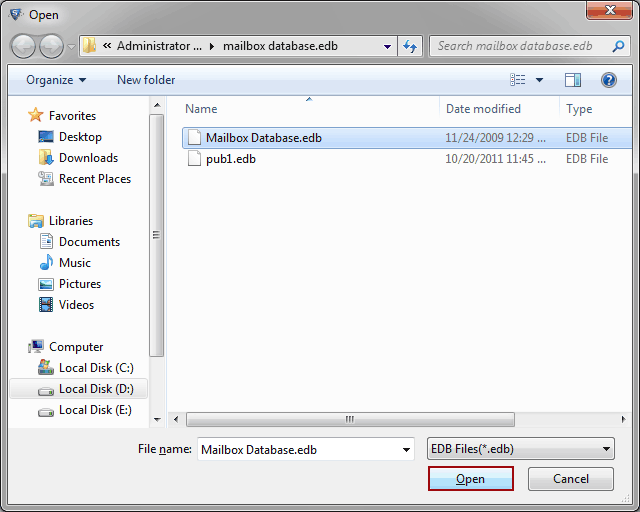Click the Mailbox Database.edb file icon

(194, 138)
